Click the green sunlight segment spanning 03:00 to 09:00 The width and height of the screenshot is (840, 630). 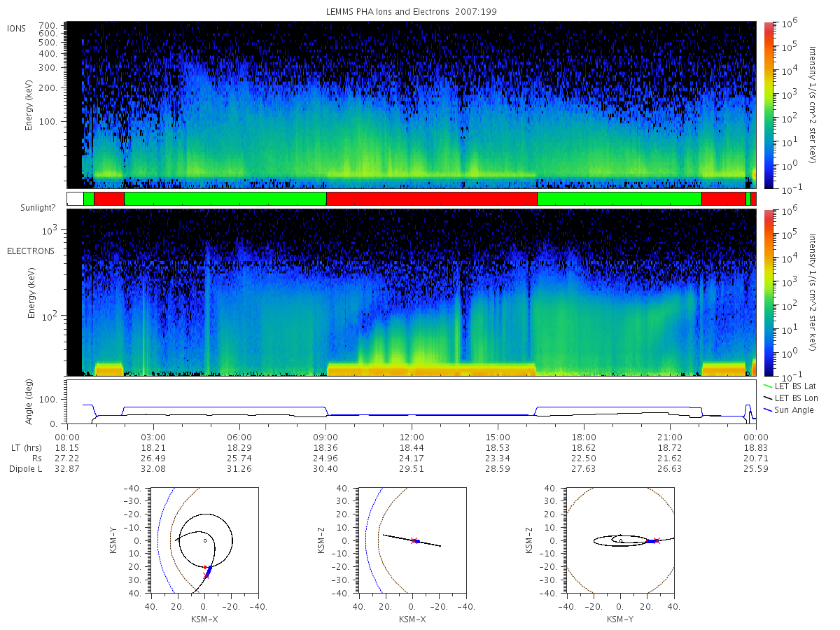pyautogui.click(x=225, y=199)
